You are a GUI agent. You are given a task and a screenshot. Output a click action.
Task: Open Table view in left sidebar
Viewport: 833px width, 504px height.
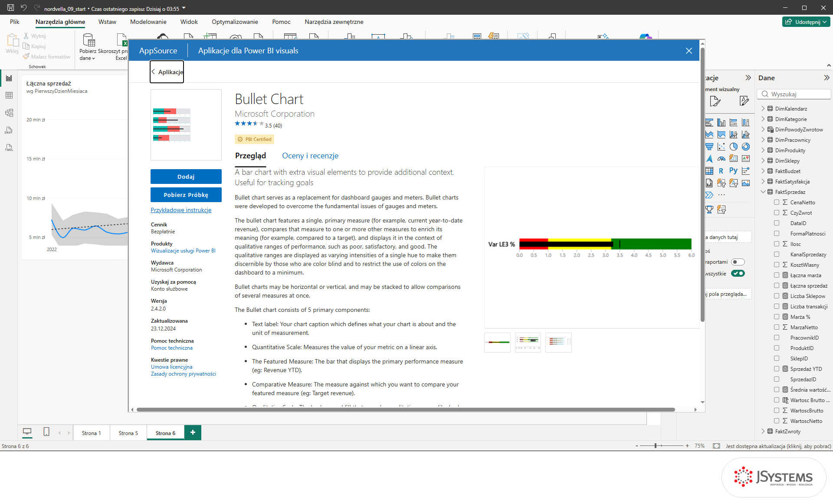coord(9,95)
